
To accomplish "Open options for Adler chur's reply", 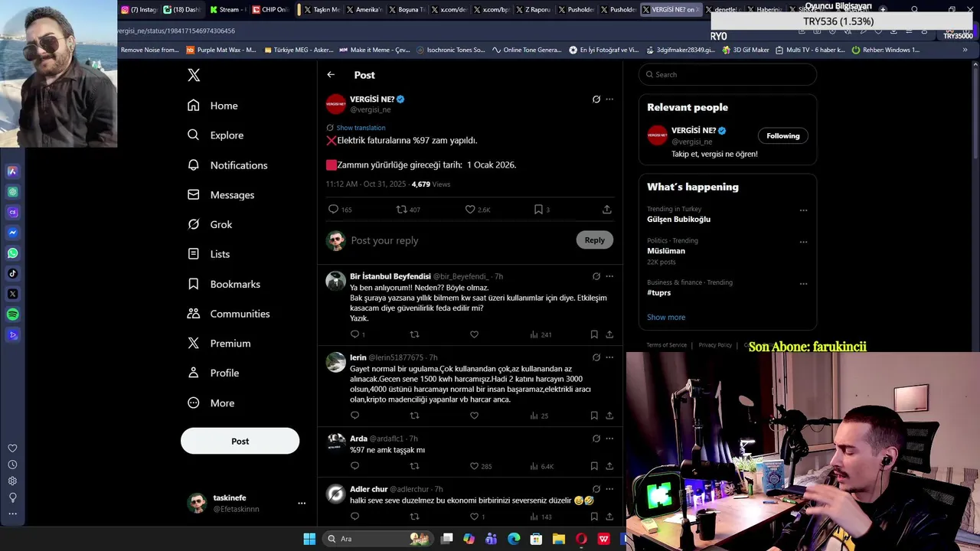I will (x=609, y=489).
